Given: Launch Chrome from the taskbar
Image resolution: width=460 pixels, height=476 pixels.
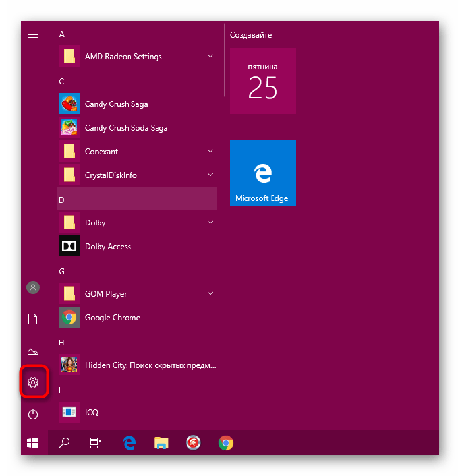Looking at the screenshot, I should pos(226,443).
